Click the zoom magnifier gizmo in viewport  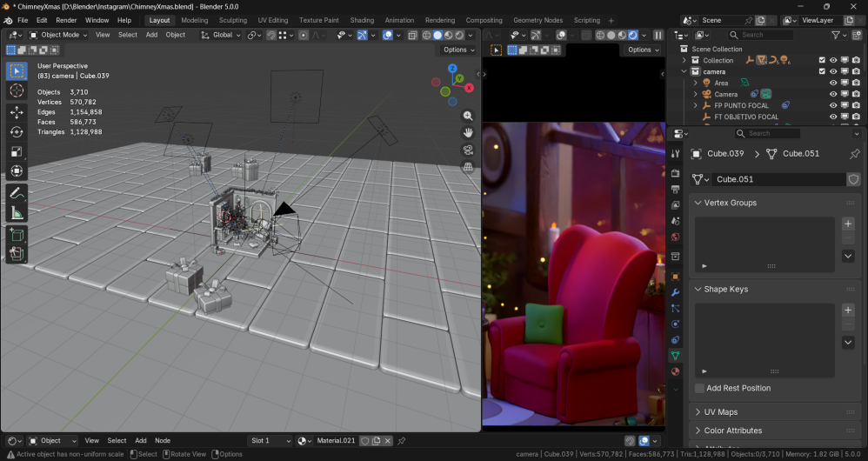point(468,116)
